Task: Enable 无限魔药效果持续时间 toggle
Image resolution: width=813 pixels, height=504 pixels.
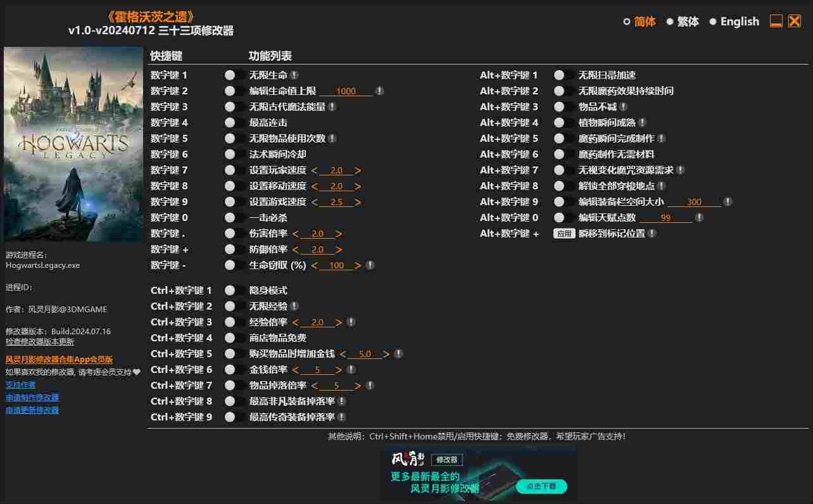Action: (564, 91)
